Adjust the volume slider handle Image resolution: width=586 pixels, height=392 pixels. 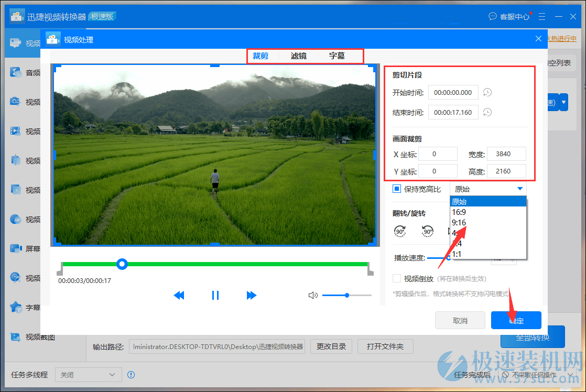coord(347,295)
